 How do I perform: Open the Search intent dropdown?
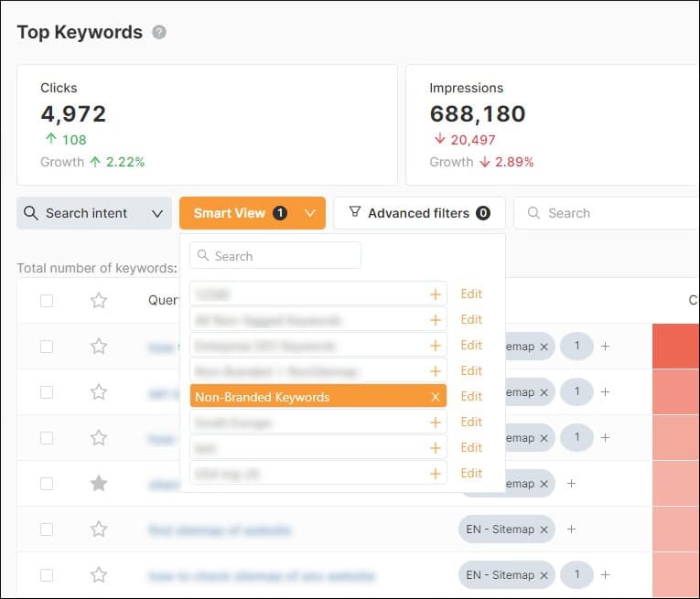pos(94,213)
